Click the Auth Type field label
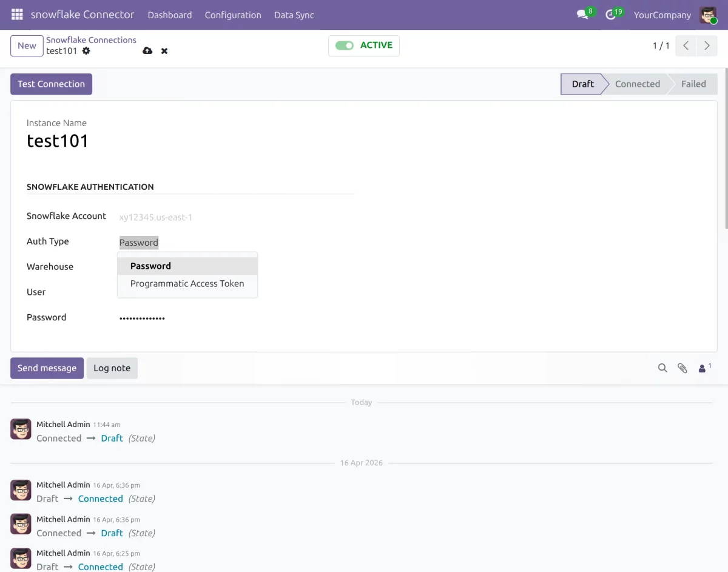 click(x=48, y=241)
